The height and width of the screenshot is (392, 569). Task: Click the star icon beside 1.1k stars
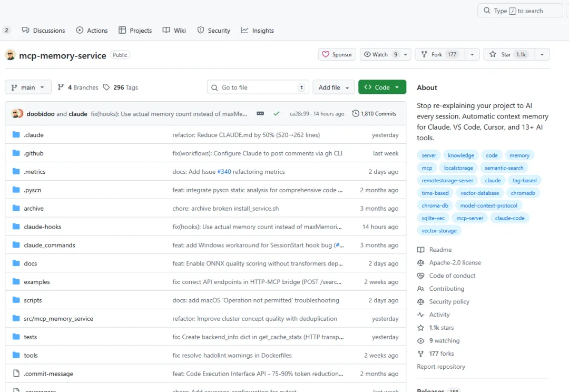(420, 328)
